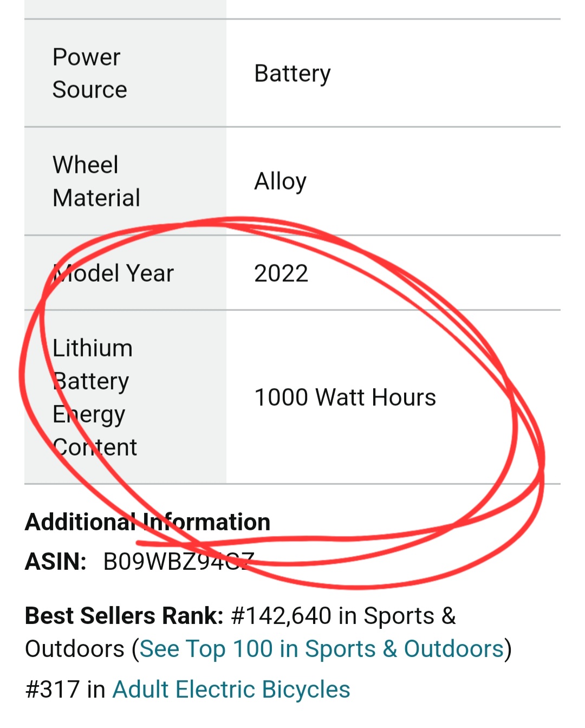Click the Watt Hours unit text

point(376,397)
